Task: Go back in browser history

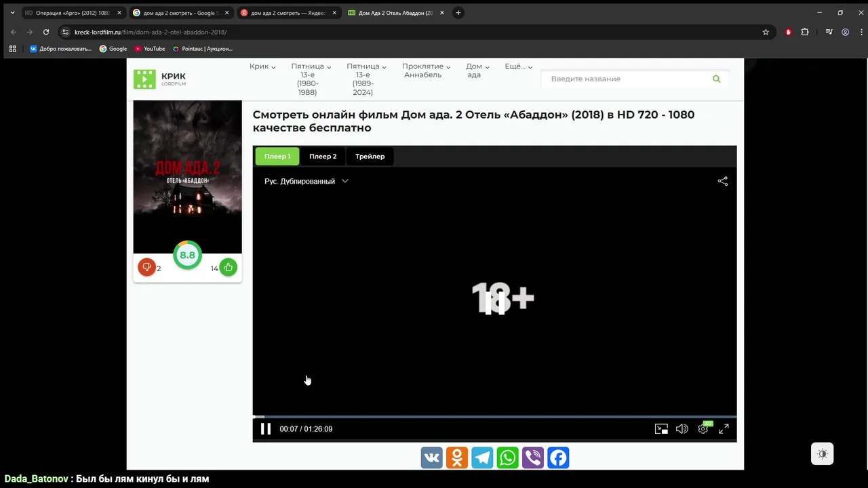Action: 14,32
